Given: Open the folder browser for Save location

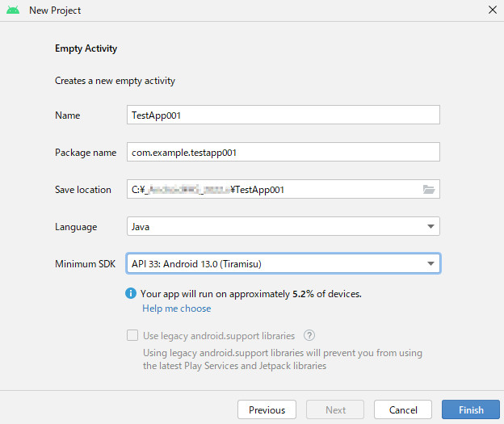Looking at the screenshot, I should [429, 189].
